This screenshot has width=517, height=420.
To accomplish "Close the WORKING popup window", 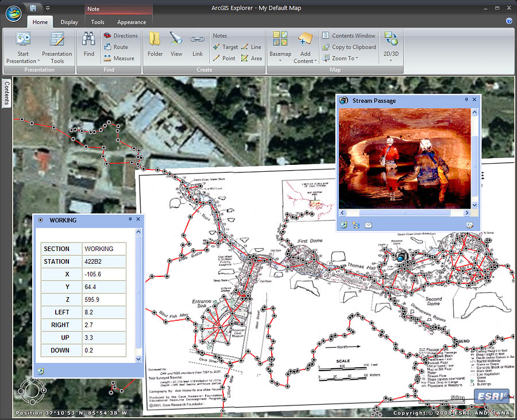I will click(x=138, y=219).
